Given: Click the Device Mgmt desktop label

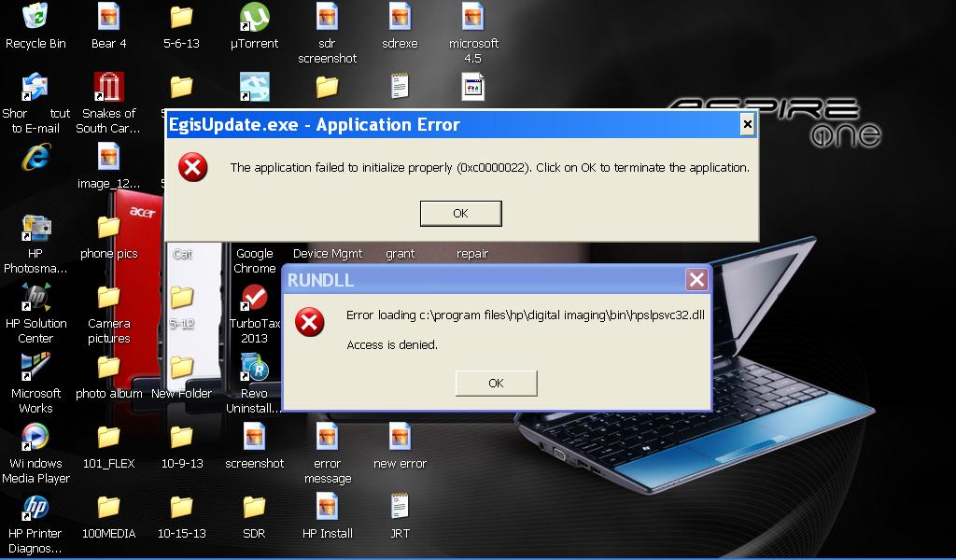Looking at the screenshot, I should (328, 254).
